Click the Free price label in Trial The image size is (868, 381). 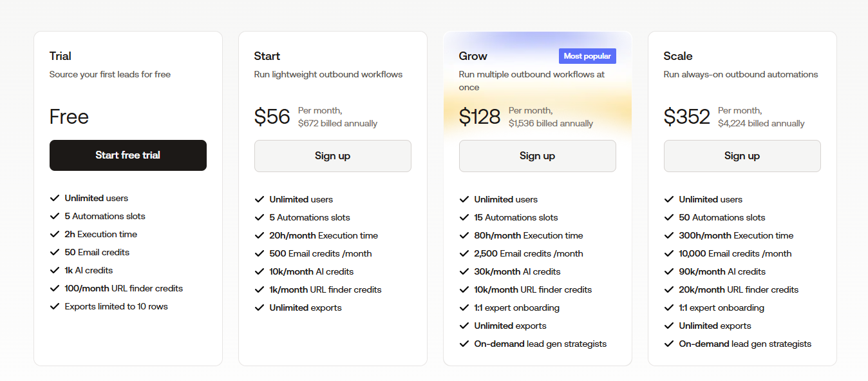point(68,117)
